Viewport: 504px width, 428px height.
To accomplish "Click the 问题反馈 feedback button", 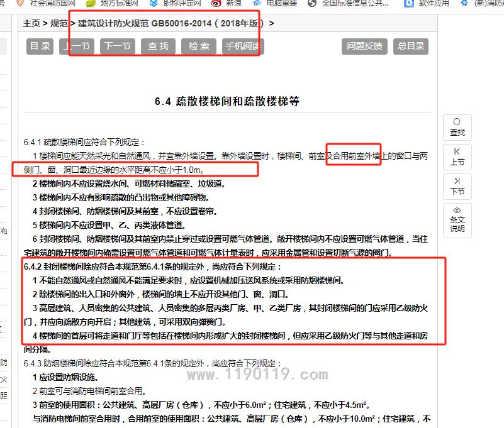I will 364,47.
